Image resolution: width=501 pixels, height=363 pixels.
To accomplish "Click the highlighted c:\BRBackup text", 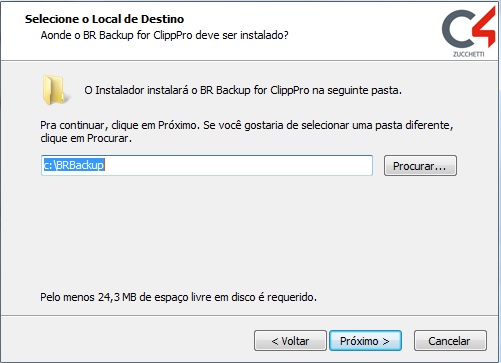I will click(74, 165).
